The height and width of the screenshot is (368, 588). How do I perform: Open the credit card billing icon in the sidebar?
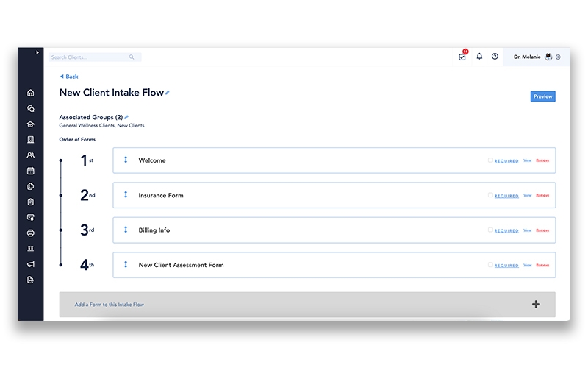click(x=31, y=217)
